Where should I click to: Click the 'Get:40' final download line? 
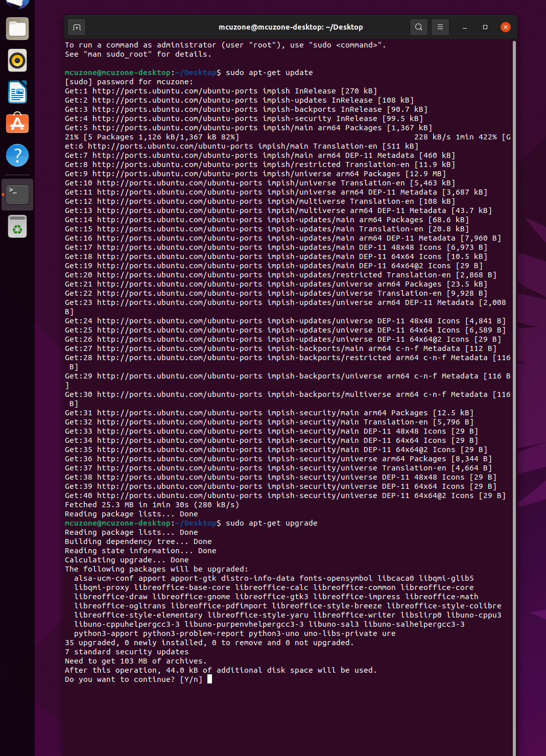285,495
